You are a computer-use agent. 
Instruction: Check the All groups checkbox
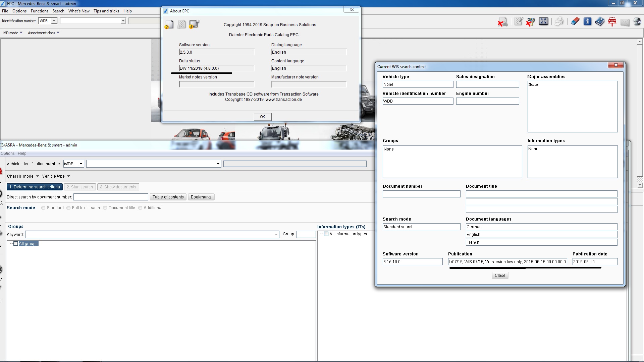click(15, 244)
